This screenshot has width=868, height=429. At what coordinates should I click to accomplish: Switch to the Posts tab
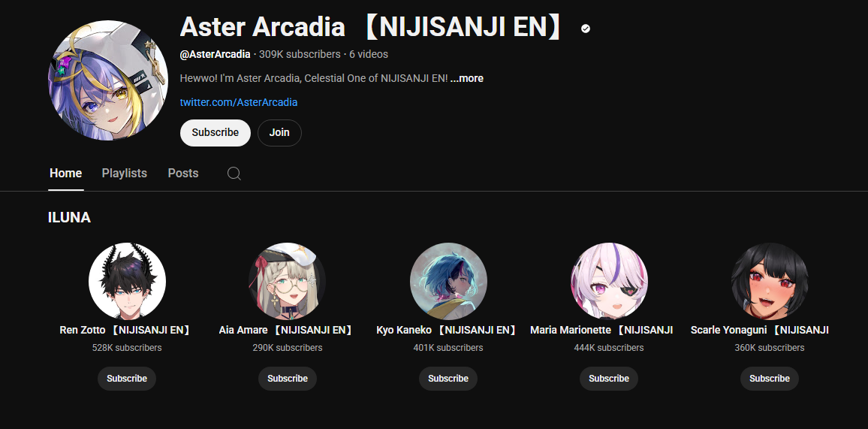coord(183,174)
